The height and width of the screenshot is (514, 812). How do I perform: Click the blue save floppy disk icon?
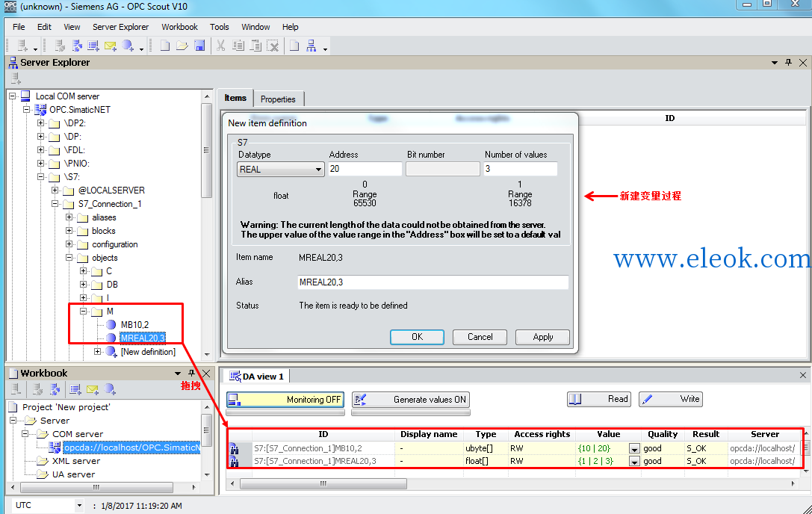point(199,46)
